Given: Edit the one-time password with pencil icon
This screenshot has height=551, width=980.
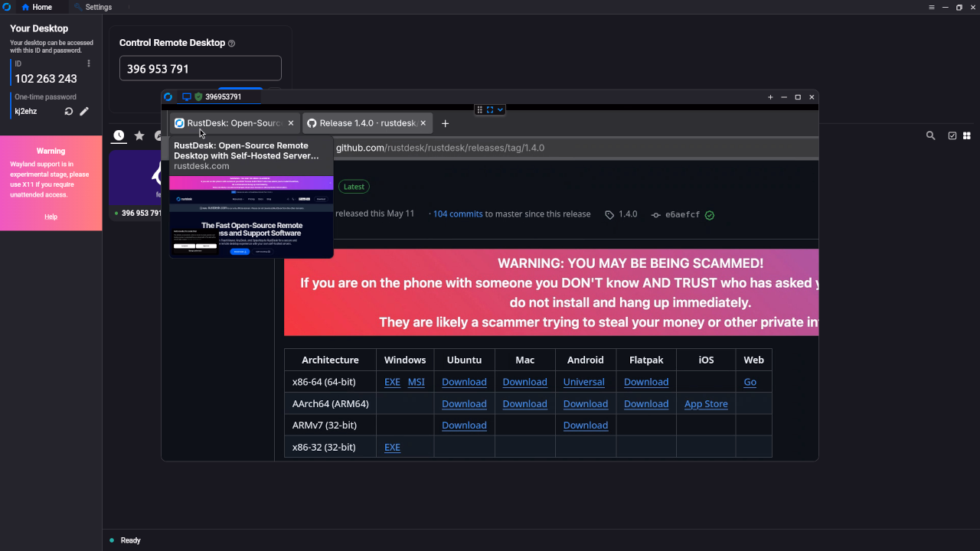Looking at the screenshot, I should 84,112.
